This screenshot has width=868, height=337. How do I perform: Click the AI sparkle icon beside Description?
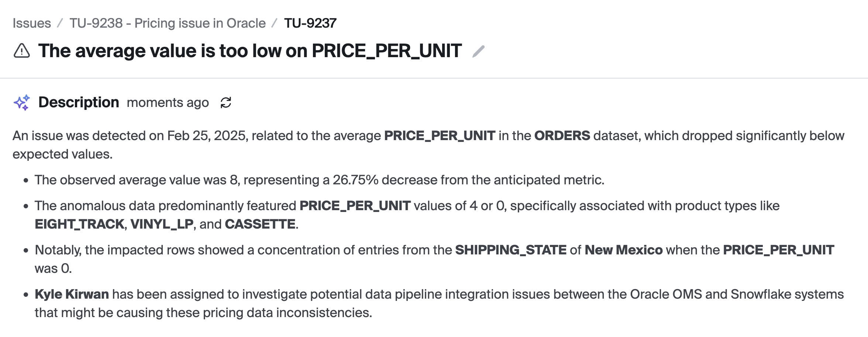coord(21,103)
